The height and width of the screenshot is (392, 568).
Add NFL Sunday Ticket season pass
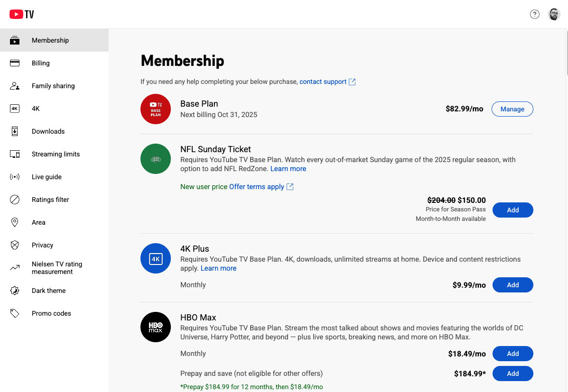tap(512, 210)
